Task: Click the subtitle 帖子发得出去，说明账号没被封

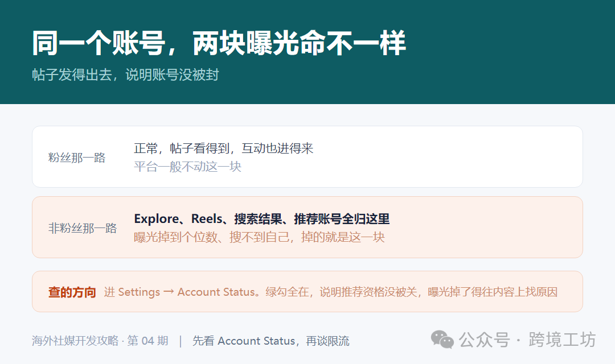Action: (125, 75)
